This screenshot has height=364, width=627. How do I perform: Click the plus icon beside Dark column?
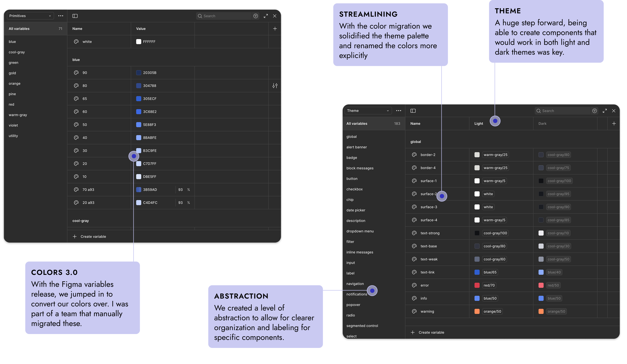click(614, 123)
